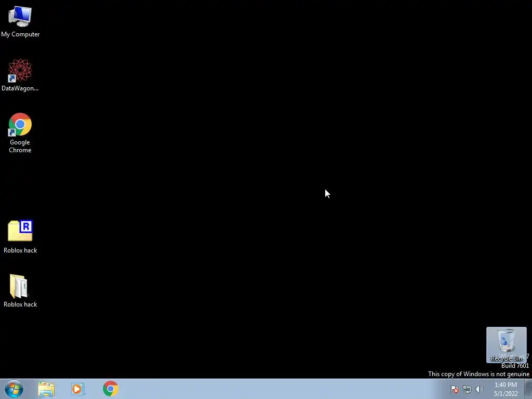Open the Action Center flag icon
The height and width of the screenshot is (399, 532).
pyautogui.click(x=455, y=389)
